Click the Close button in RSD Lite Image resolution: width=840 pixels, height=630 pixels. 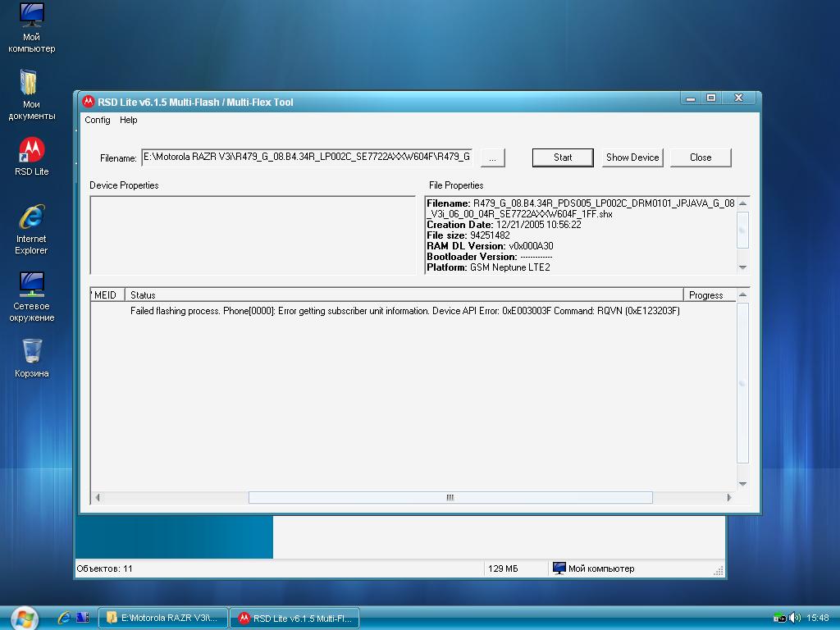click(701, 157)
